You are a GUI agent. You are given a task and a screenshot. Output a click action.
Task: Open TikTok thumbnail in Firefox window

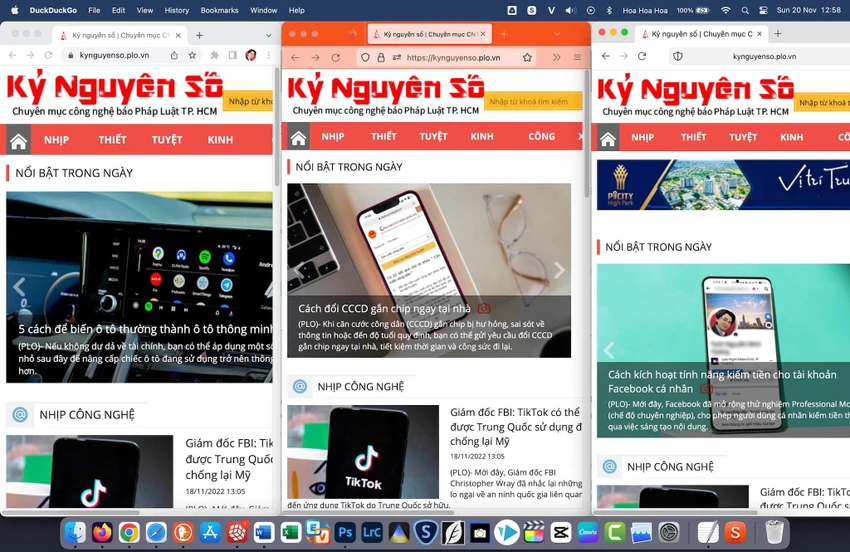(x=363, y=451)
